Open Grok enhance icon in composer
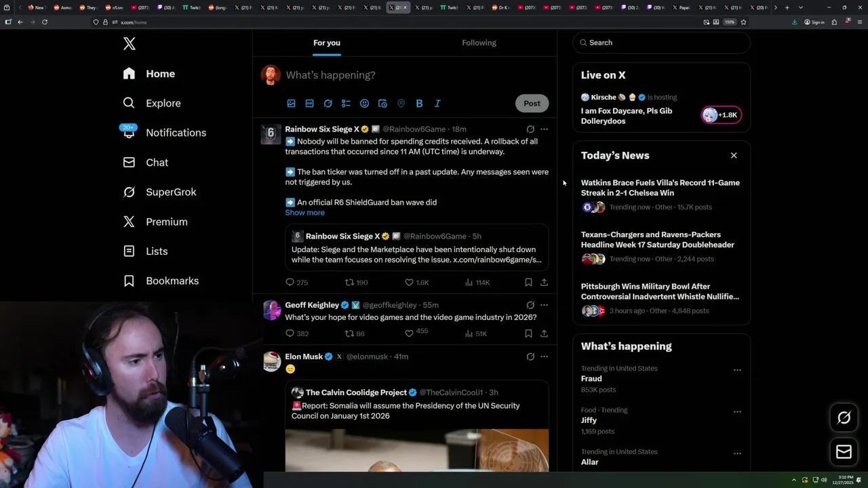 click(x=328, y=104)
